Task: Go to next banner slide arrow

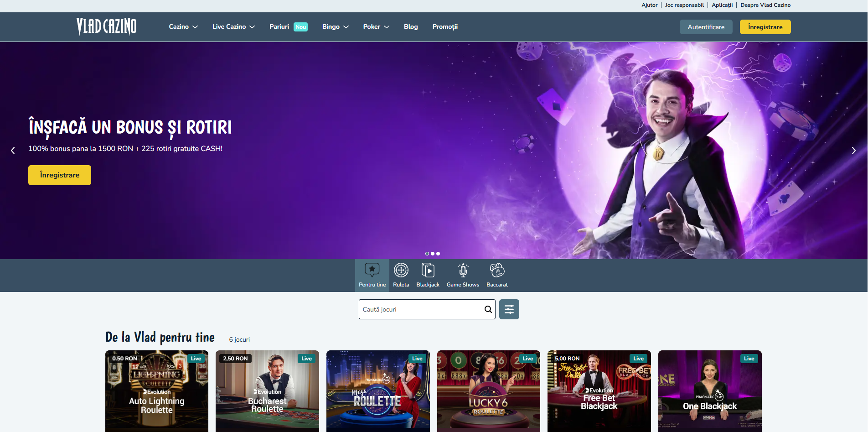Action: (x=853, y=151)
